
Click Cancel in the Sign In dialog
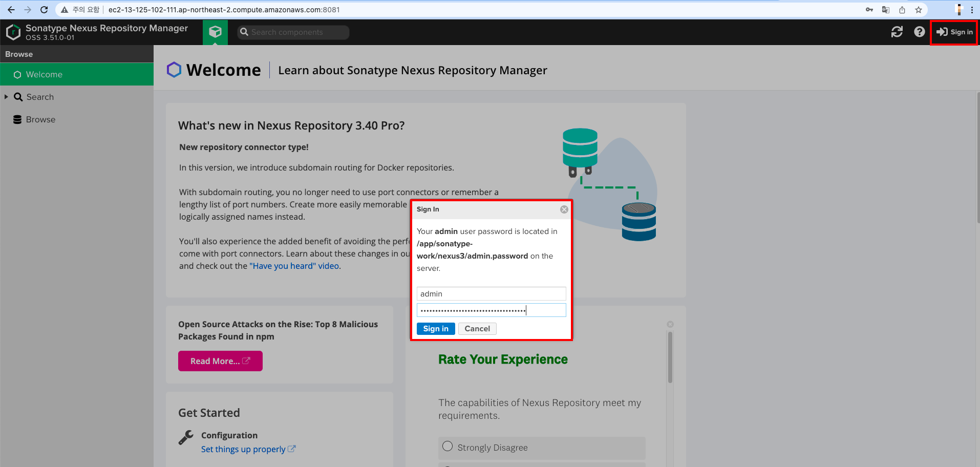(477, 329)
